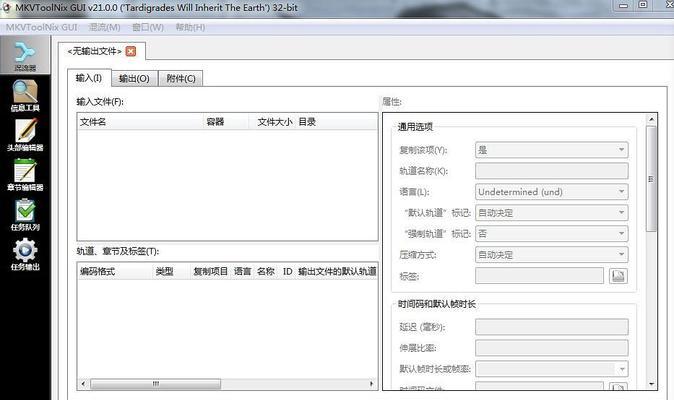This screenshot has width=674, height=400.
Task: Click MKVToolNix app icon in title bar
Action: pos(6,7)
